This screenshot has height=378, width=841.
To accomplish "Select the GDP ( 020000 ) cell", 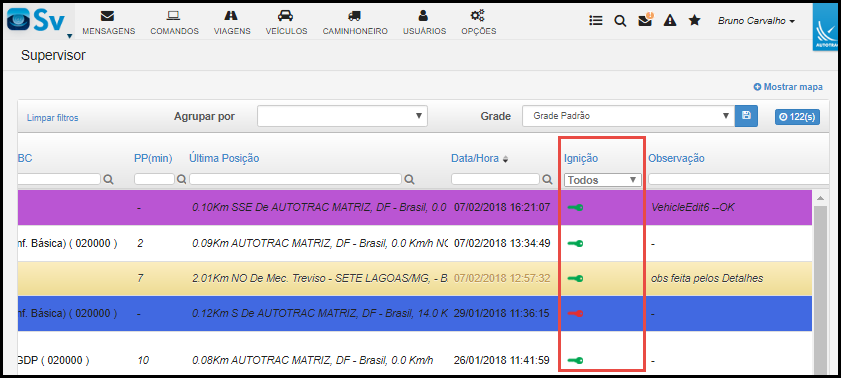I will [x=53, y=360].
